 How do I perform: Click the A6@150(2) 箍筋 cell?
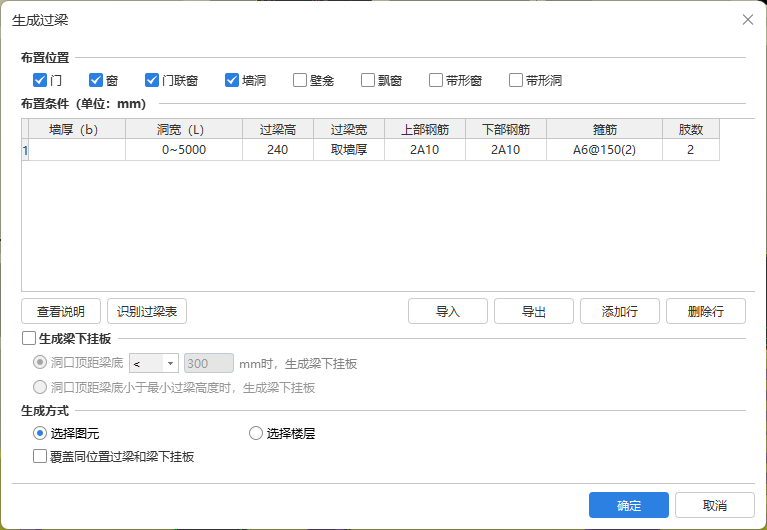605,150
